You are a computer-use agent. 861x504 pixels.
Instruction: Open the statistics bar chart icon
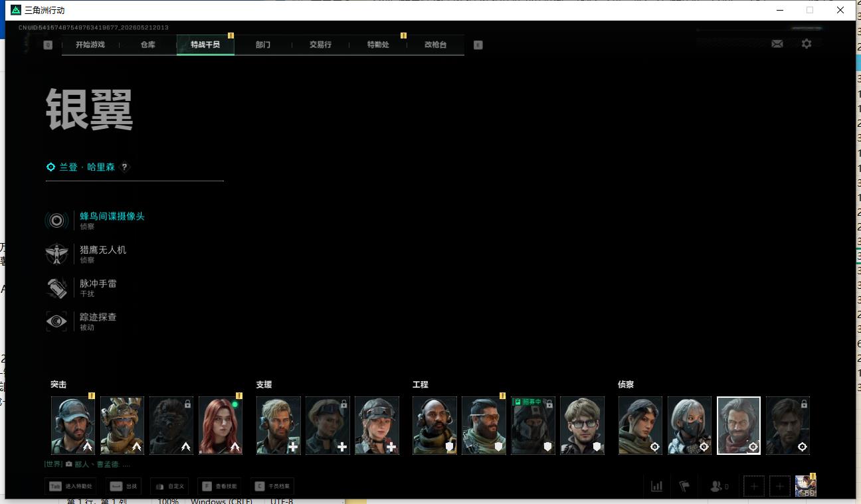click(x=656, y=486)
